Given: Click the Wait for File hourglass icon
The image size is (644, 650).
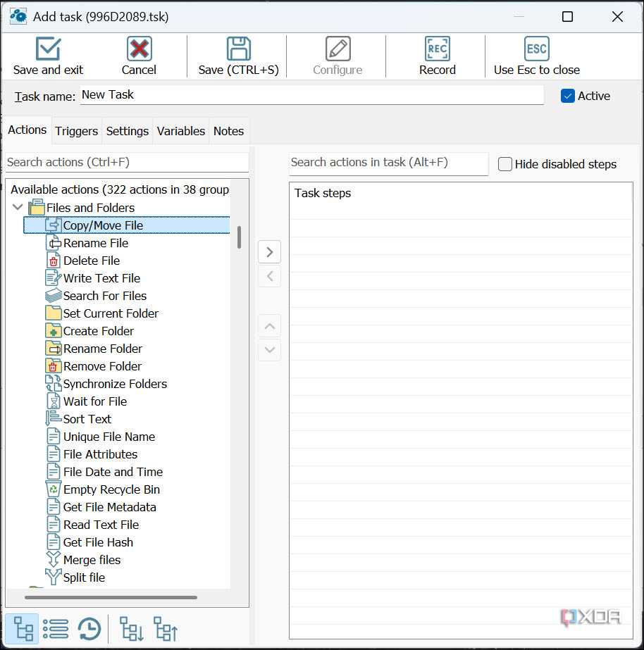Looking at the screenshot, I should [54, 401].
